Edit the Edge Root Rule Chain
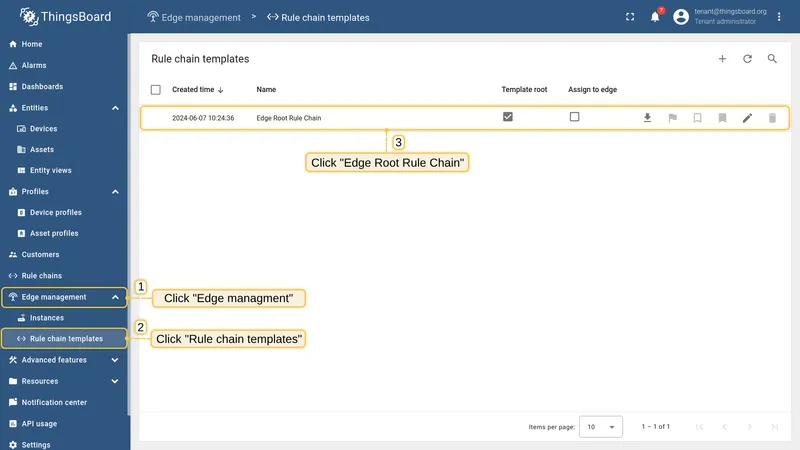The height and width of the screenshot is (450, 800). tap(747, 118)
